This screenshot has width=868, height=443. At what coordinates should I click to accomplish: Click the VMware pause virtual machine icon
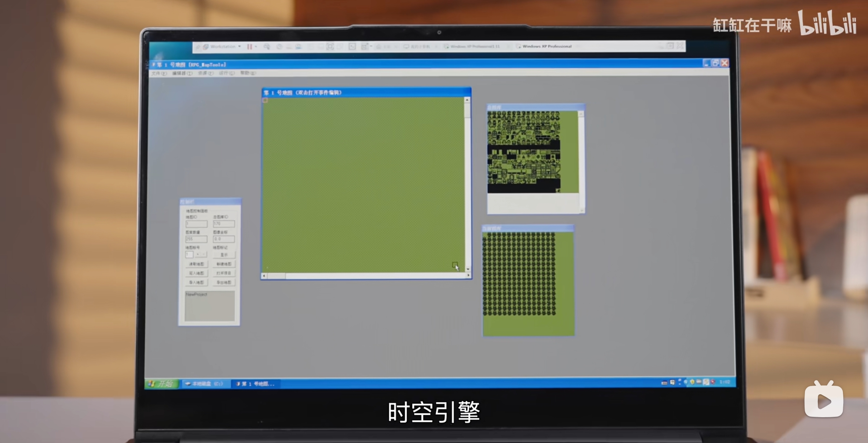tap(249, 47)
